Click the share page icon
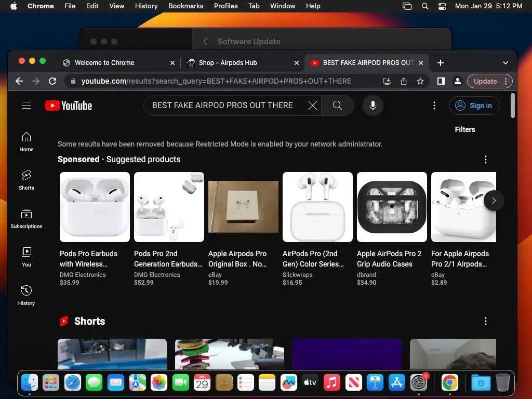Screen dimensions: 532x399 (403, 81)
